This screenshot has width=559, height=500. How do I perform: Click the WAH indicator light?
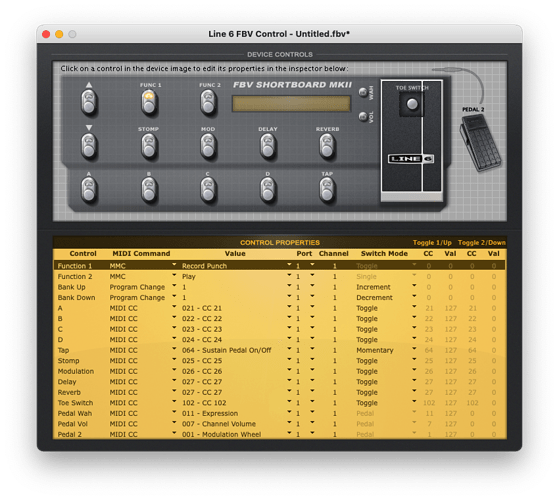pos(363,92)
